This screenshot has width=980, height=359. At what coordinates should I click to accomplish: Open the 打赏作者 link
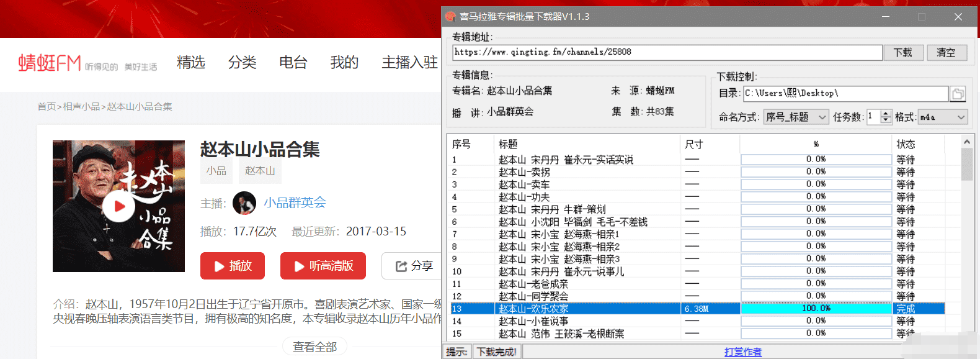(743, 352)
